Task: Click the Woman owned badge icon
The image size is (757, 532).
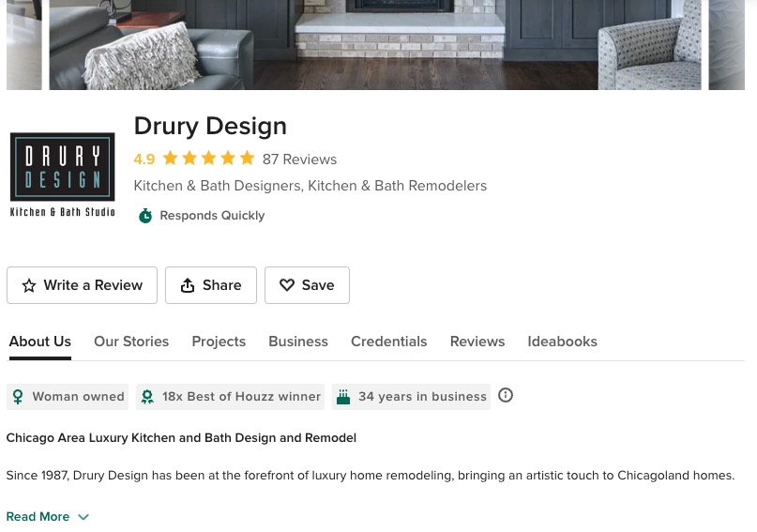Action: pos(18,397)
